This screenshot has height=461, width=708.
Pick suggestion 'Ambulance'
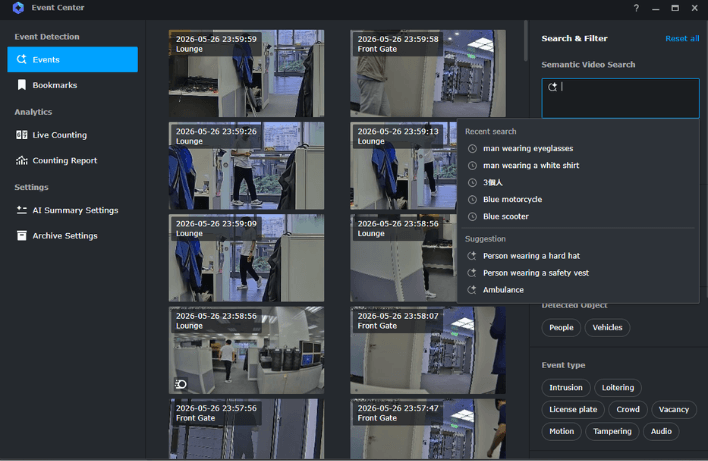(x=578, y=290)
